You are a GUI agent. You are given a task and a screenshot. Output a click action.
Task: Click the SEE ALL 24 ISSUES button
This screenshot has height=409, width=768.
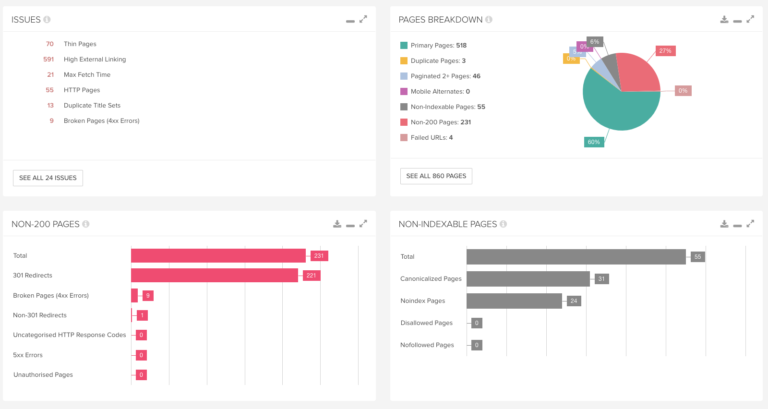(x=48, y=178)
